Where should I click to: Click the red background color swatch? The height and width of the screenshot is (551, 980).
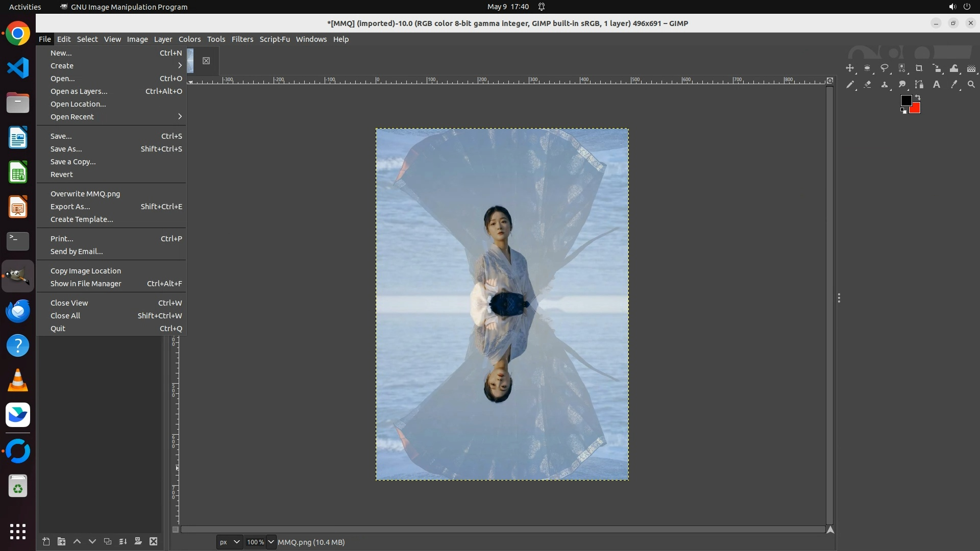coord(916,108)
